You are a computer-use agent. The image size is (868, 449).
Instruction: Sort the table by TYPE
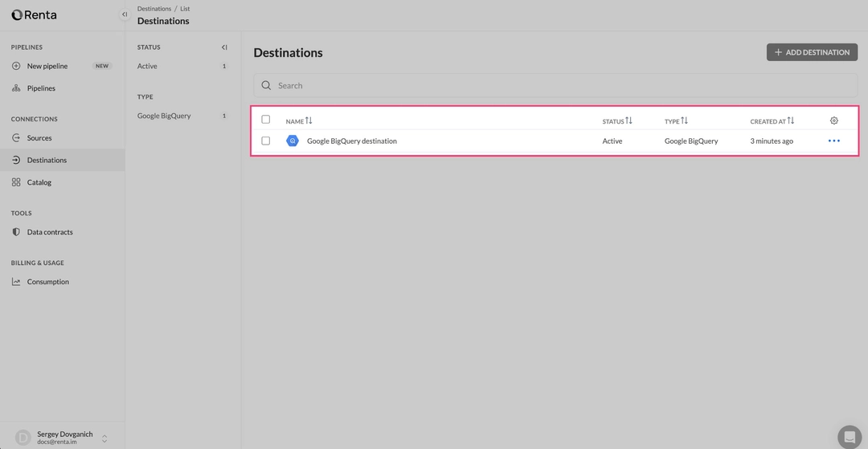click(x=677, y=120)
